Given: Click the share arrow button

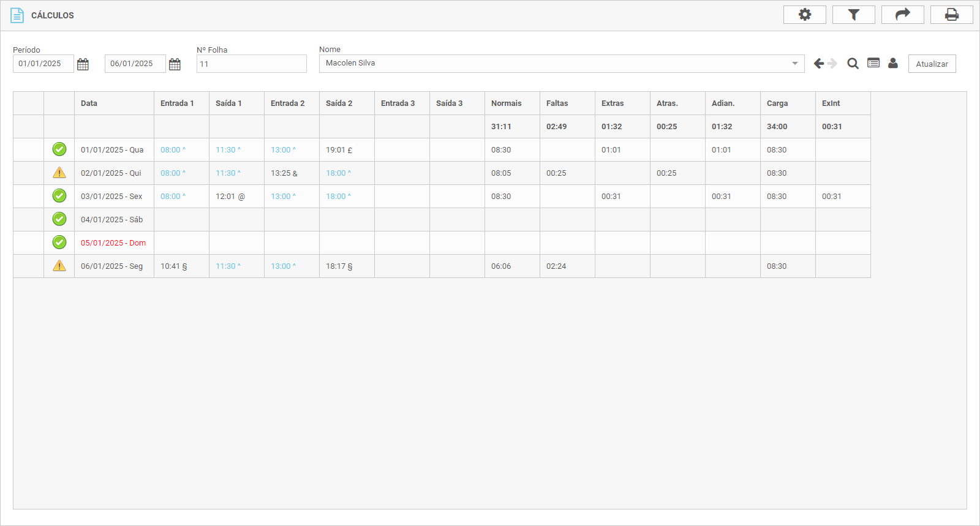Looking at the screenshot, I should coord(902,15).
